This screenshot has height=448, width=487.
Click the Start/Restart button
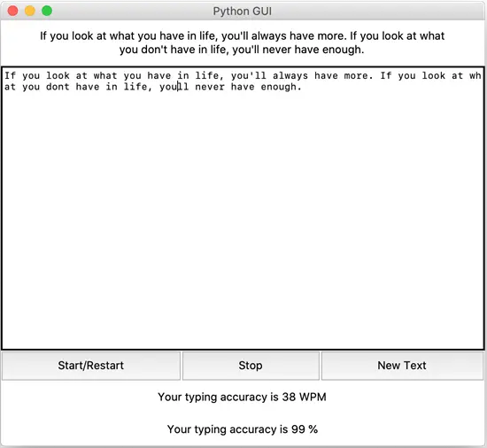tap(91, 366)
